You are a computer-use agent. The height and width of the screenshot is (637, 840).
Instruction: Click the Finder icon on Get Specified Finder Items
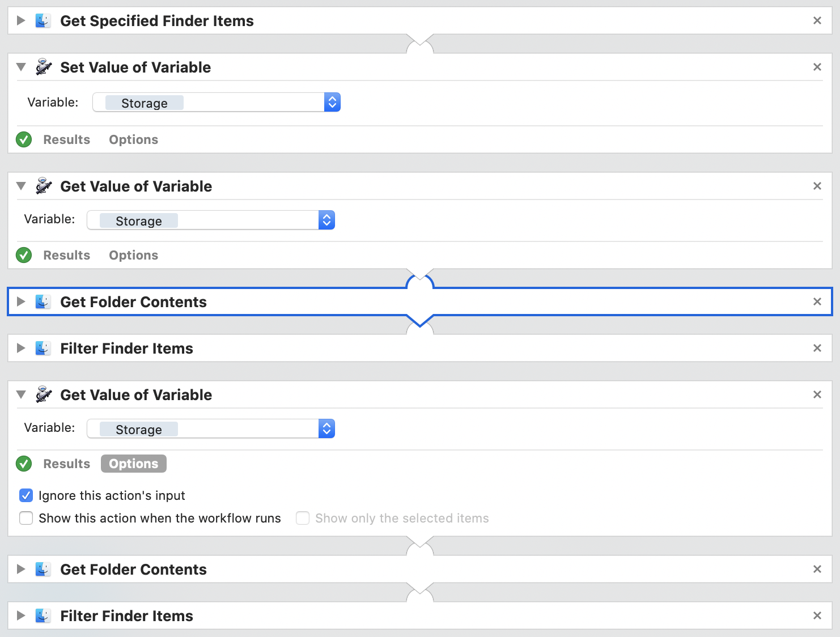pos(43,20)
